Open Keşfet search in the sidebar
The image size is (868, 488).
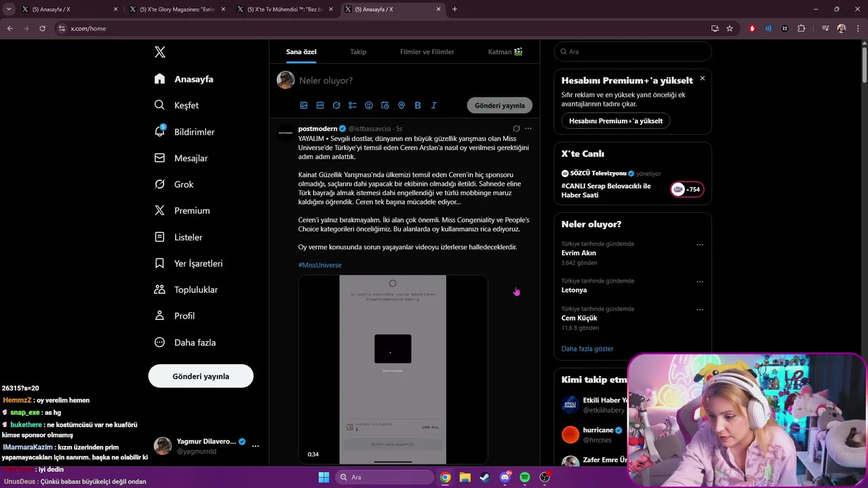tap(176, 105)
